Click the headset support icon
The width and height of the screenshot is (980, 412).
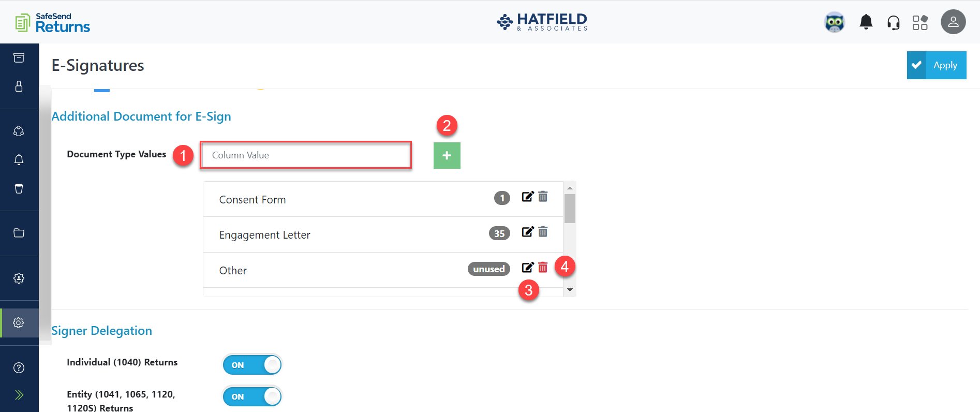pyautogui.click(x=894, y=22)
